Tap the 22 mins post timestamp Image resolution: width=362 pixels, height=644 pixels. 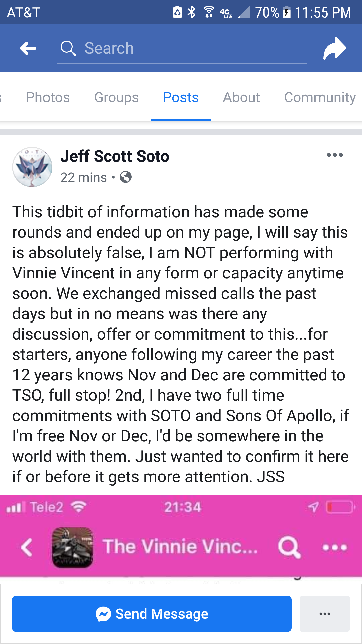click(84, 177)
